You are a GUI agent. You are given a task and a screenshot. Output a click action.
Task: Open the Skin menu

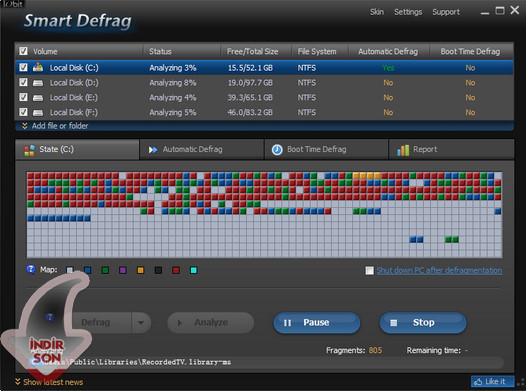(377, 12)
